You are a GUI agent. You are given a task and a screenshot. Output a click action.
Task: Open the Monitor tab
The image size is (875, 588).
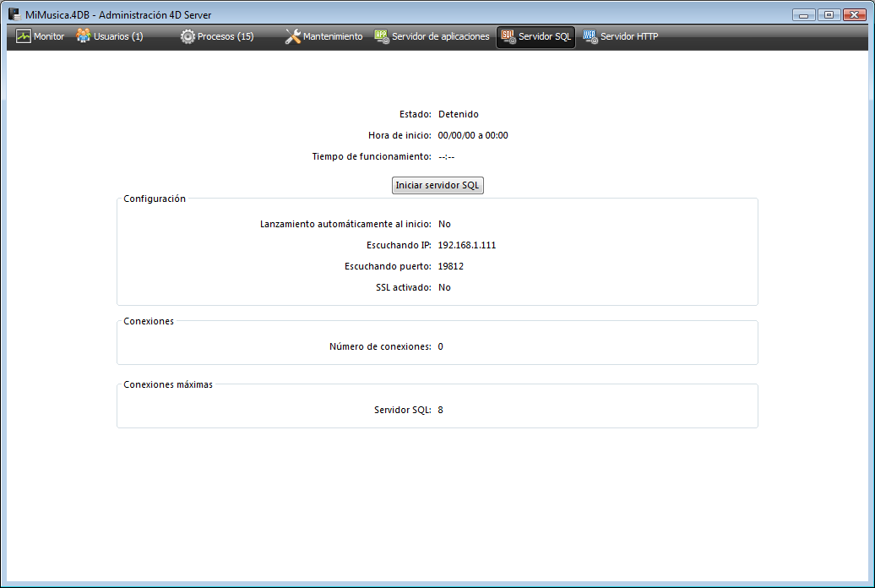[41, 36]
